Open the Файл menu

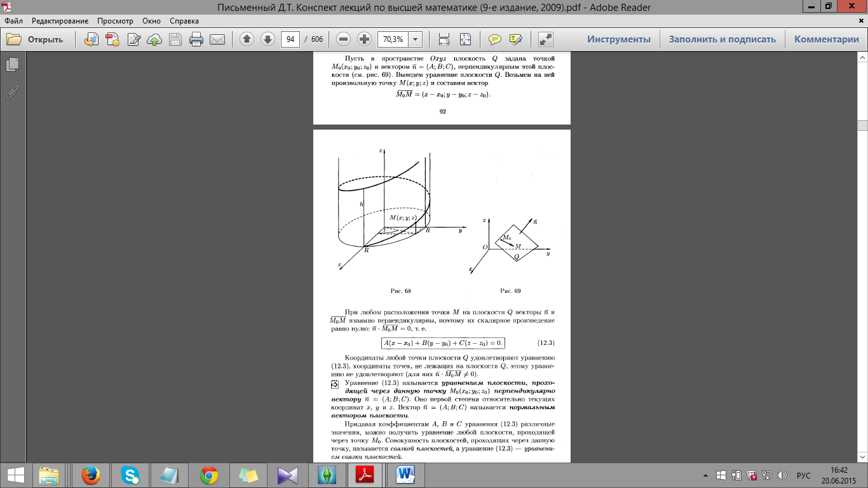coord(13,21)
